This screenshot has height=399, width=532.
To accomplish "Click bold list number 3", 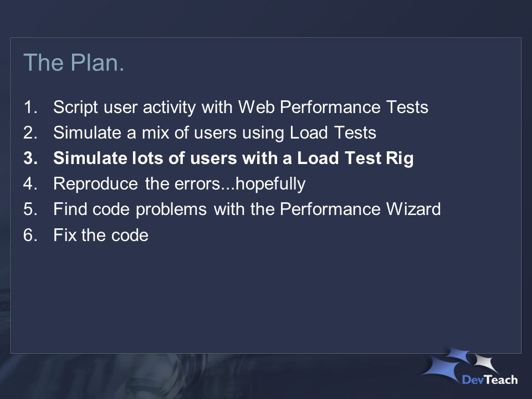I will click(x=30, y=158).
